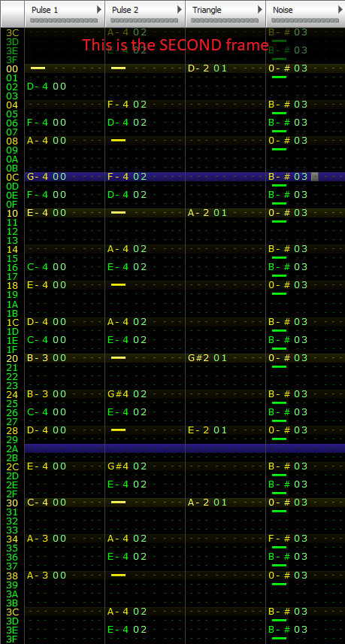345x644 pixels.
Task: Expand effect columns with the Triangle arrow
Action: tap(259, 10)
